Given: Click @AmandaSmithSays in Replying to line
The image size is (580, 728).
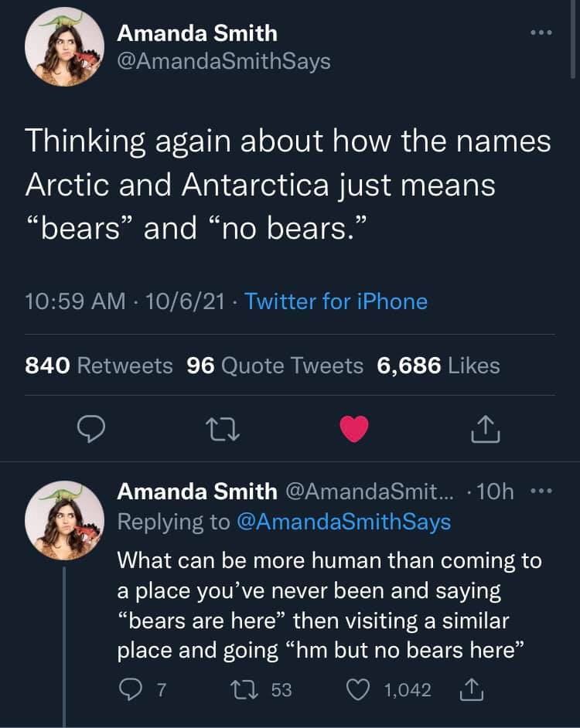Looking at the screenshot, I should pos(343,522).
